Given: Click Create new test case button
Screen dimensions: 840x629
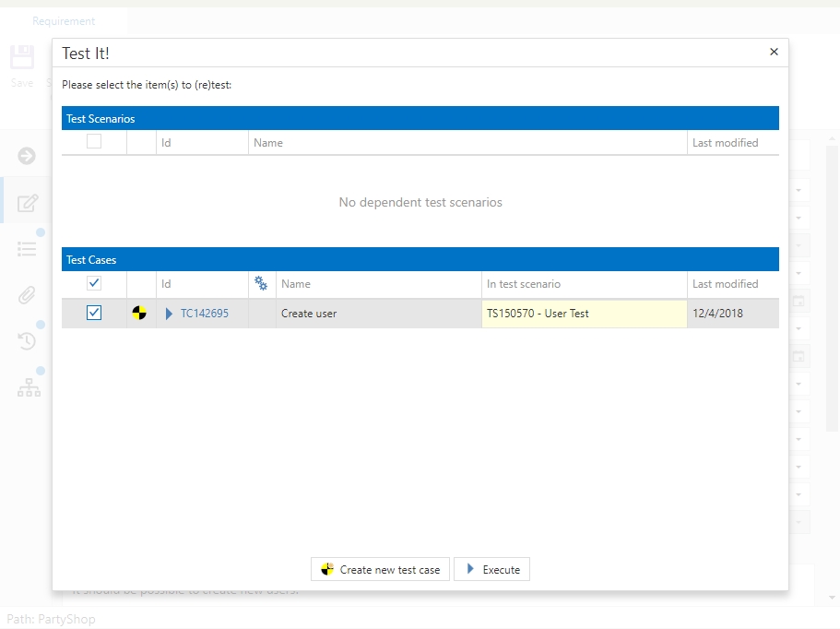Looking at the screenshot, I should point(380,570).
